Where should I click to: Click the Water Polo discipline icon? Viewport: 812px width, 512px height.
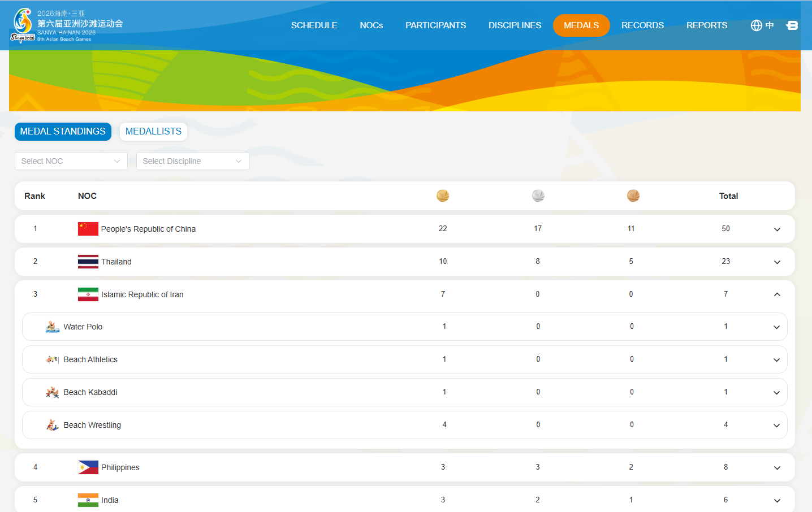click(53, 327)
